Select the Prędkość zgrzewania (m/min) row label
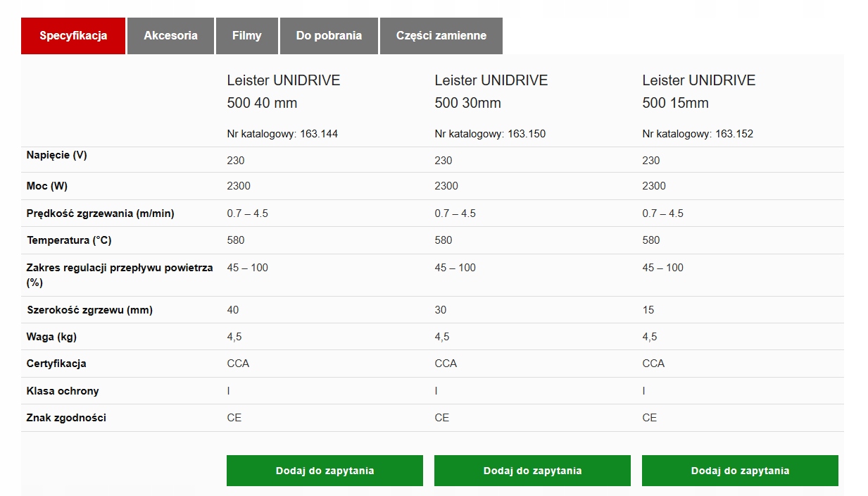The height and width of the screenshot is (496, 868). coord(100,213)
